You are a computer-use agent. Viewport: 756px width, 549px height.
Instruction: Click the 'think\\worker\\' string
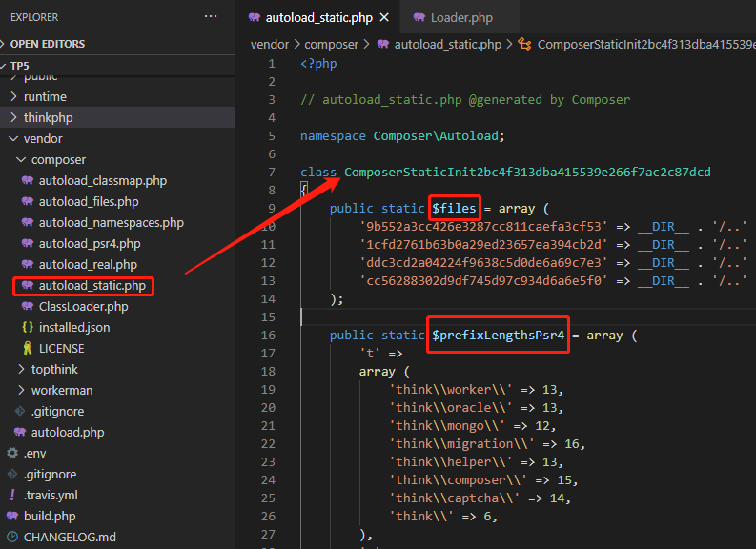click(450, 390)
